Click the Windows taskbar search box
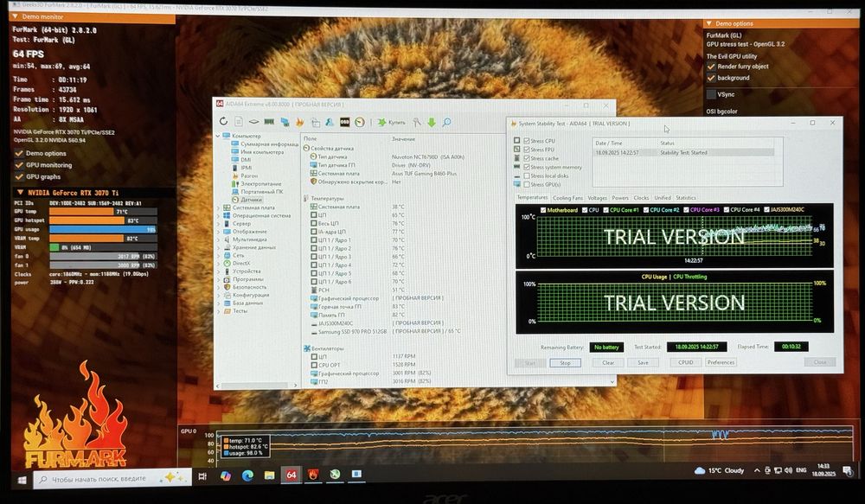The image size is (865, 504). tap(112, 479)
